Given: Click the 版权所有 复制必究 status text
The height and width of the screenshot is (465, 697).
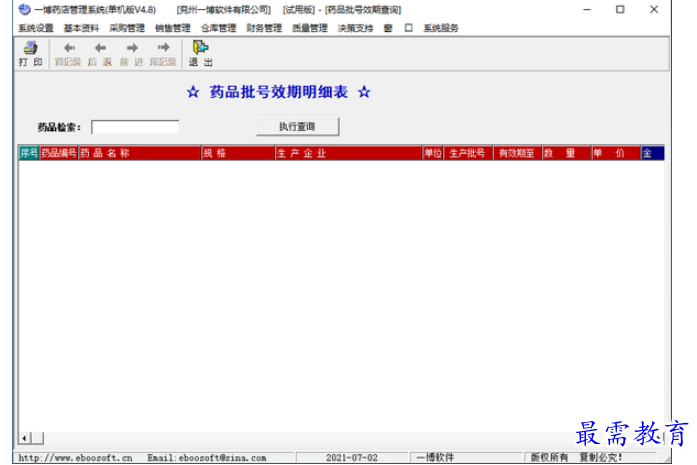Looking at the screenshot, I should point(577,457).
